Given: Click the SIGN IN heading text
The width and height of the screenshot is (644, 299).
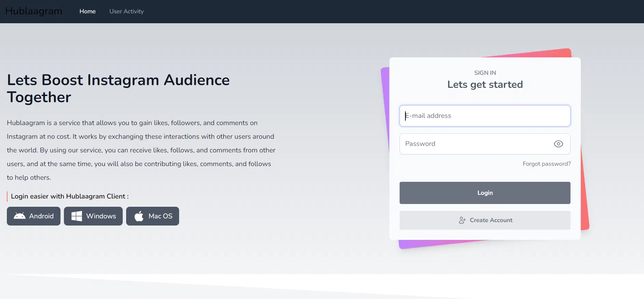Looking at the screenshot, I should [x=485, y=73].
